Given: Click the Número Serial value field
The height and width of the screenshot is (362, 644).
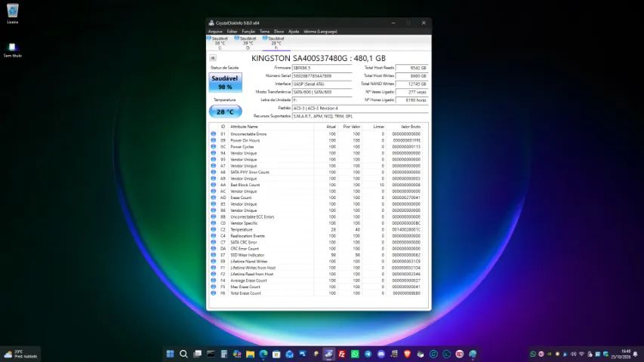Looking at the screenshot, I should (x=322, y=76).
